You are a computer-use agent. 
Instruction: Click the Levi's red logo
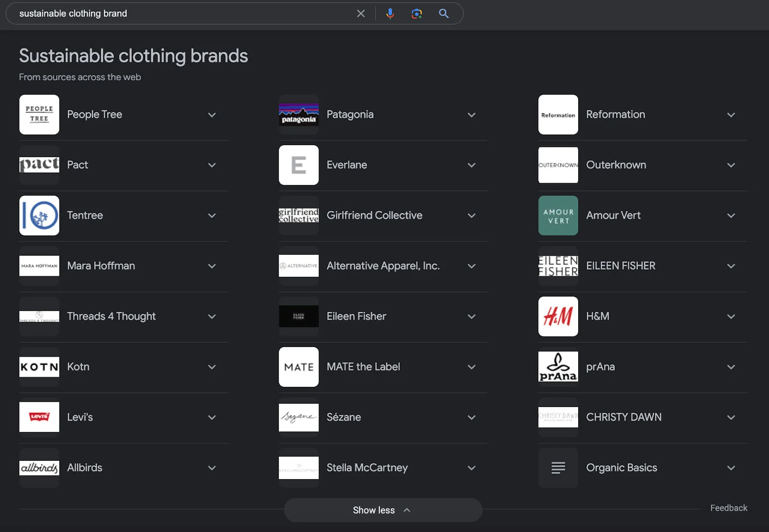click(x=39, y=417)
